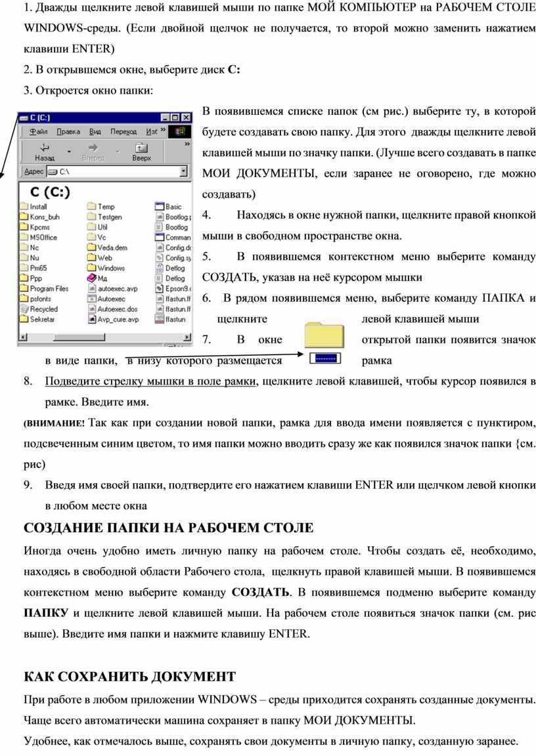Image resolution: width=536 pixels, height=756 pixels.
Task: Select the Pm65 folder icon
Action: (x=24, y=268)
